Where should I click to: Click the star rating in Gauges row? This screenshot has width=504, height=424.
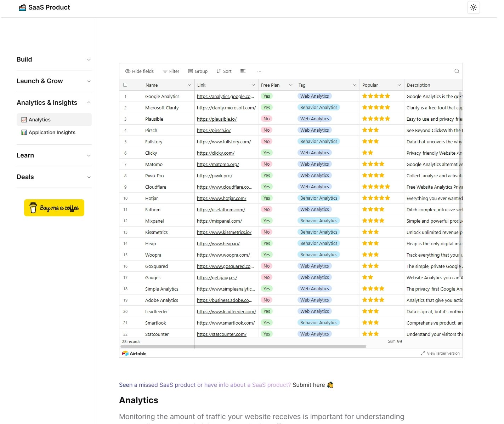tap(368, 277)
